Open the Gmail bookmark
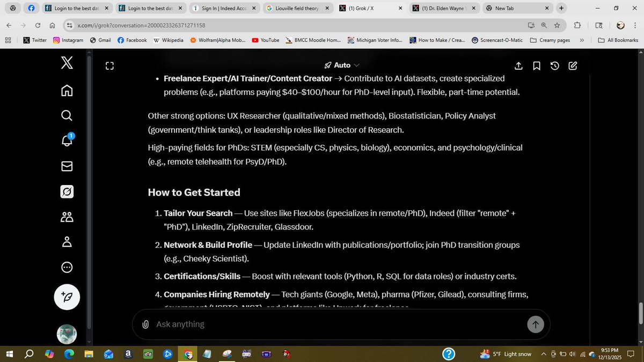 click(x=100, y=40)
